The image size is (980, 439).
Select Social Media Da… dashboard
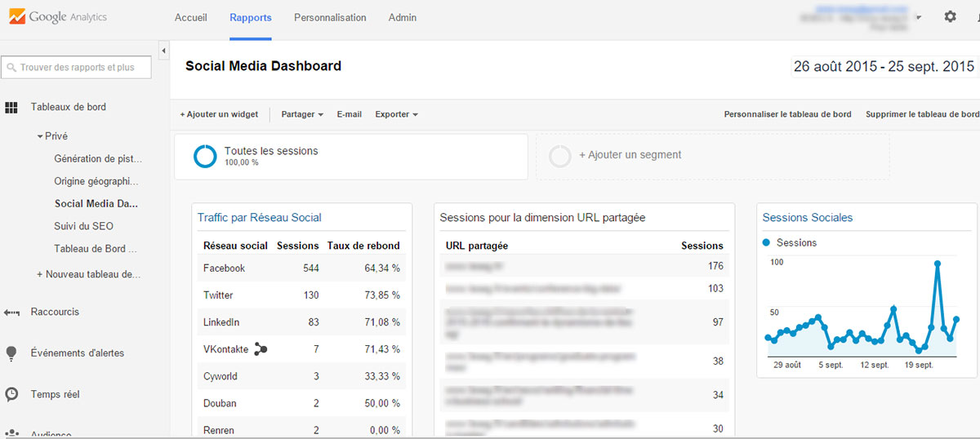point(96,204)
